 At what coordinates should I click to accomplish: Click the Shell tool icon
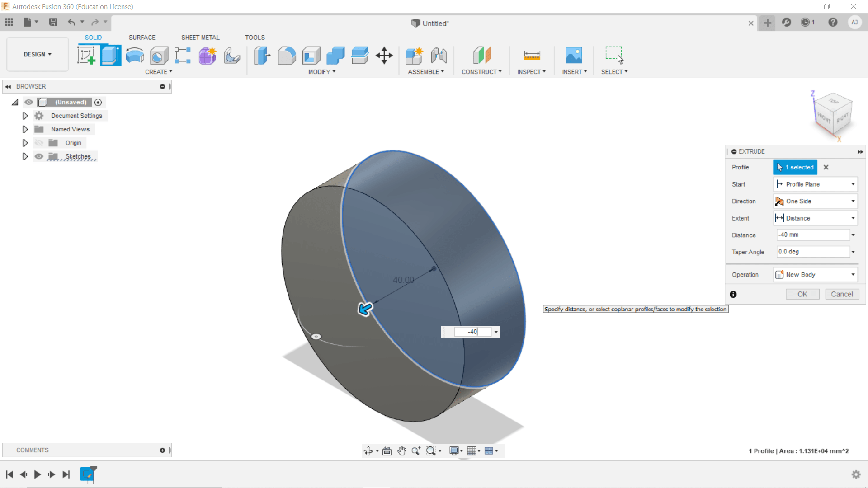tap(311, 56)
